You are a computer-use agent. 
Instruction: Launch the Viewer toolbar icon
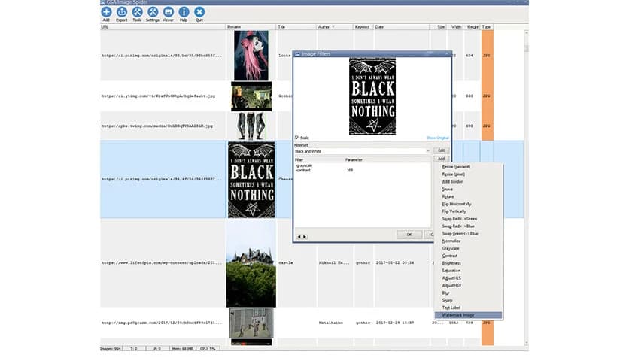(x=168, y=13)
